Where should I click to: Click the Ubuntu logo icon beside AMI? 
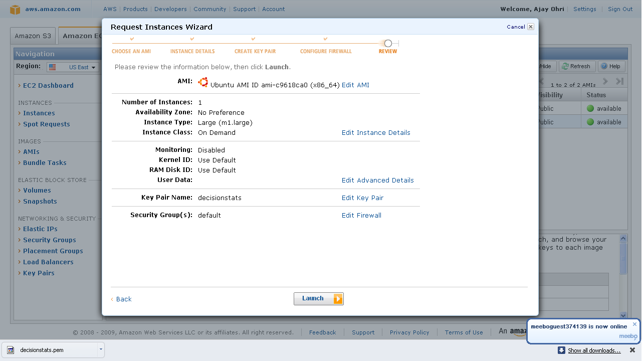(203, 83)
